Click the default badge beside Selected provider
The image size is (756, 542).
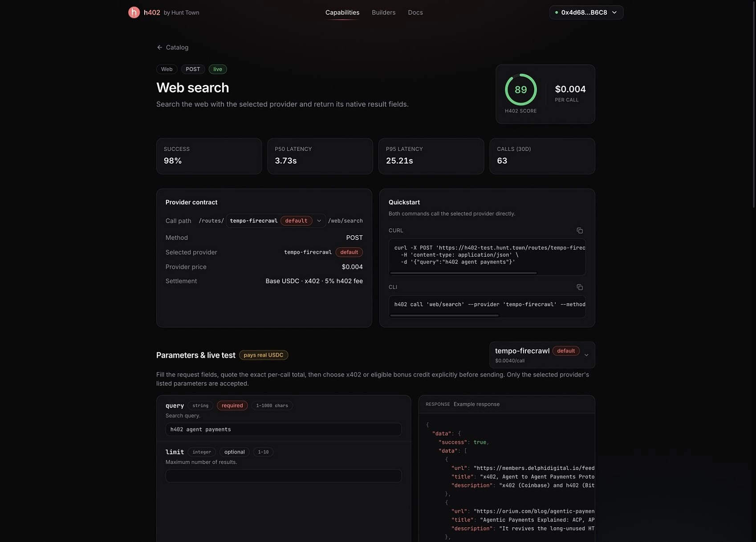[349, 252]
